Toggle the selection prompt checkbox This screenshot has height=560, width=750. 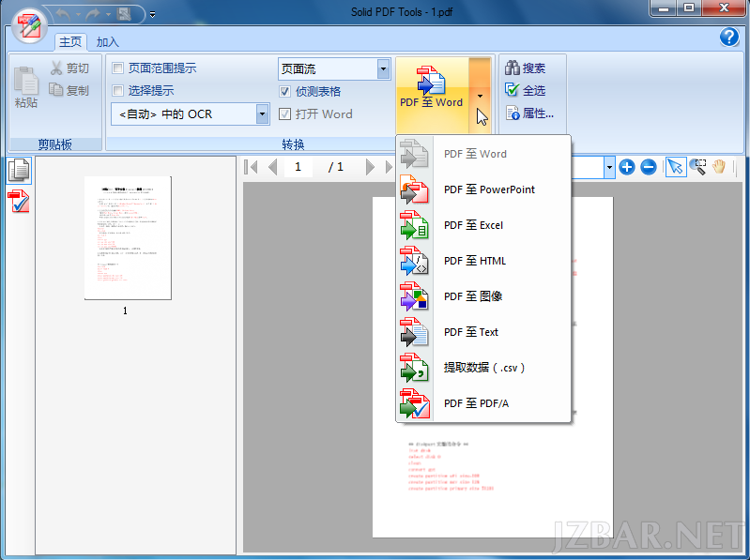pyautogui.click(x=117, y=90)
